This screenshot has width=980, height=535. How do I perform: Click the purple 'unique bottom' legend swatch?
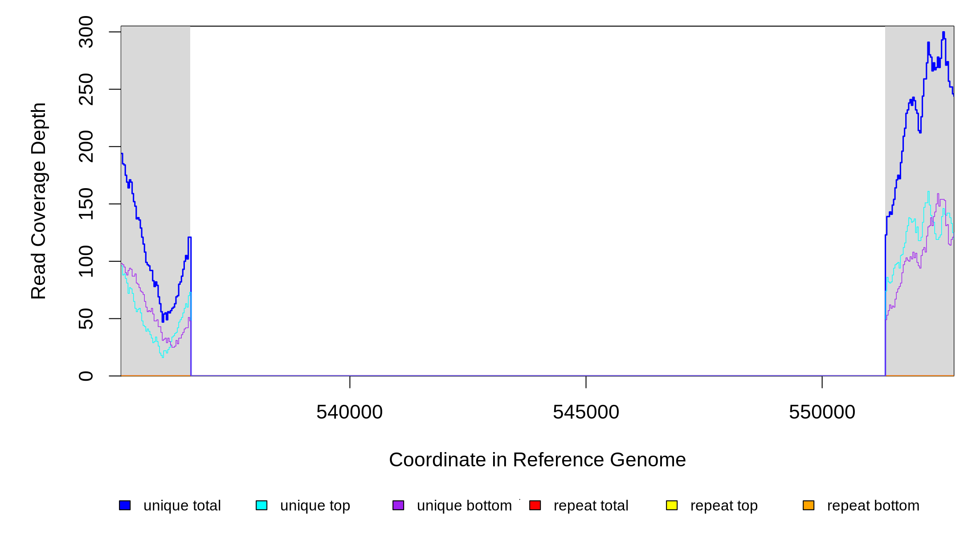(398, 505)
